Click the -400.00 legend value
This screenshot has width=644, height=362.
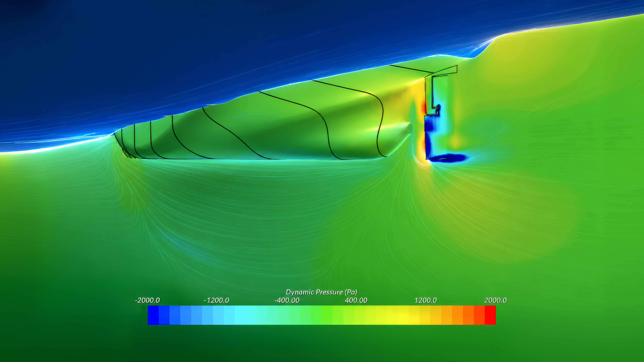tap(287, 300)
